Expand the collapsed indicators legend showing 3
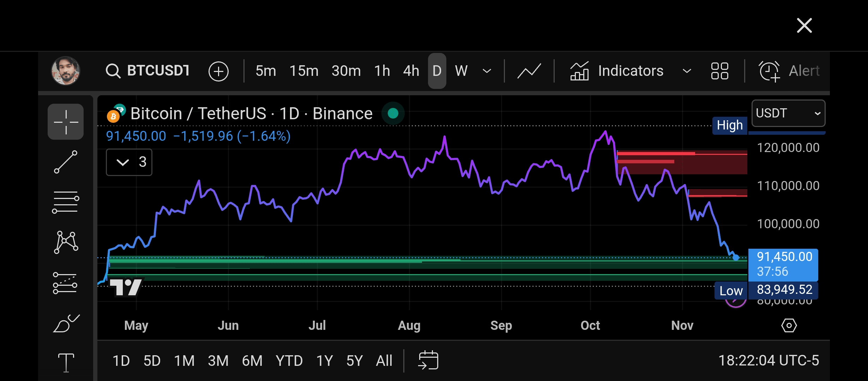 [129, 162]
